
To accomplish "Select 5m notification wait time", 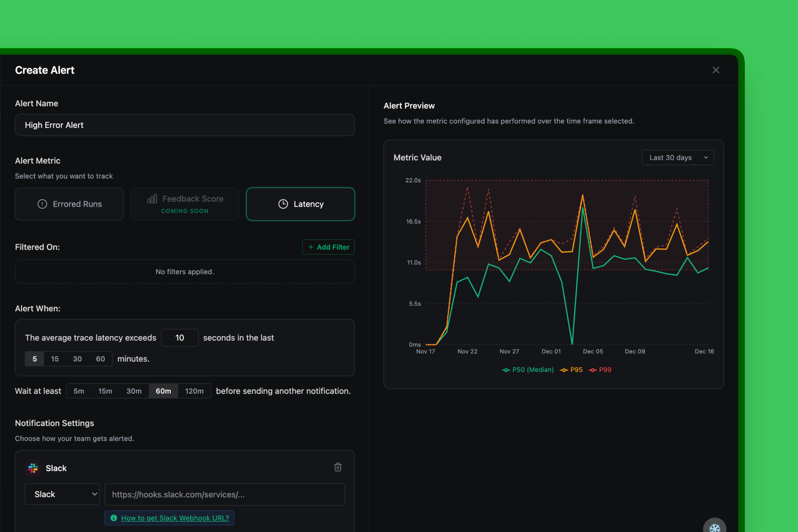I will (x=79, y=391).
